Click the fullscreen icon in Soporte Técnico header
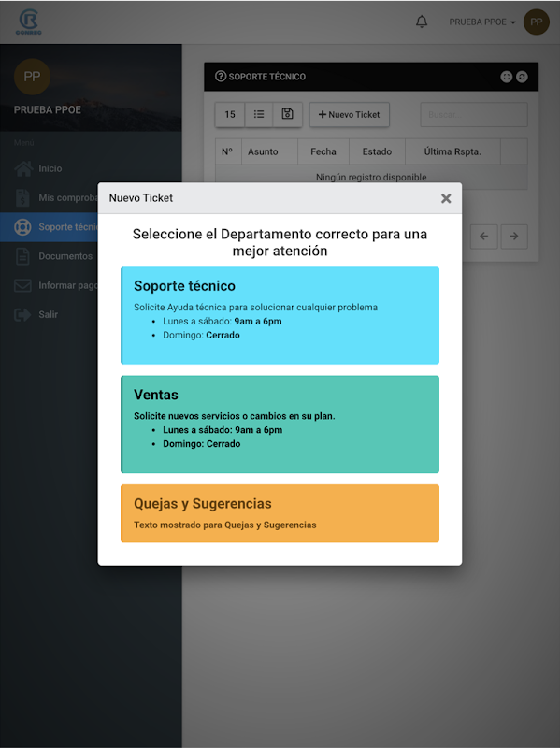 point(506,77)
